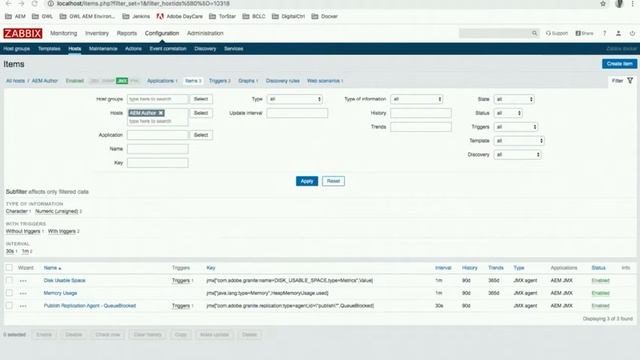Check the Publish Replication Agent row checkbox
This screenshot has height=360, width=640.
coord(9,306)
